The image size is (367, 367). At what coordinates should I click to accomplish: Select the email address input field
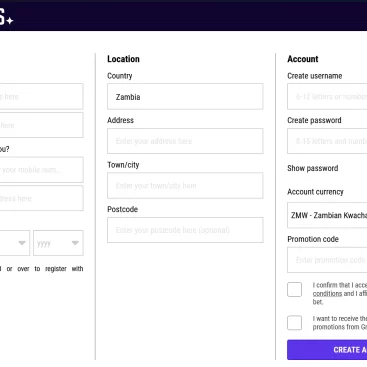click(x=41, y=198)
